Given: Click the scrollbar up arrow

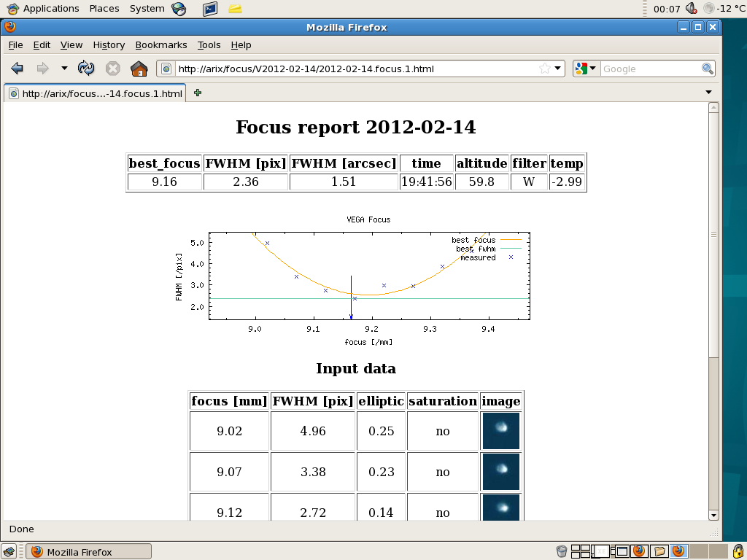Looking at the screenshot, I should tap(713, 108).
